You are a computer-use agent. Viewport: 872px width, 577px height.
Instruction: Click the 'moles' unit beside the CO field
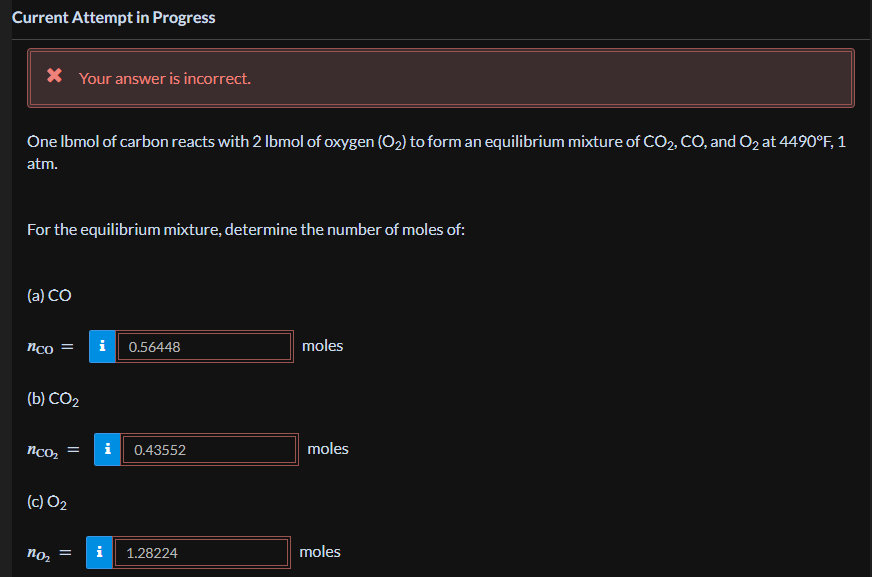point(322,345)
